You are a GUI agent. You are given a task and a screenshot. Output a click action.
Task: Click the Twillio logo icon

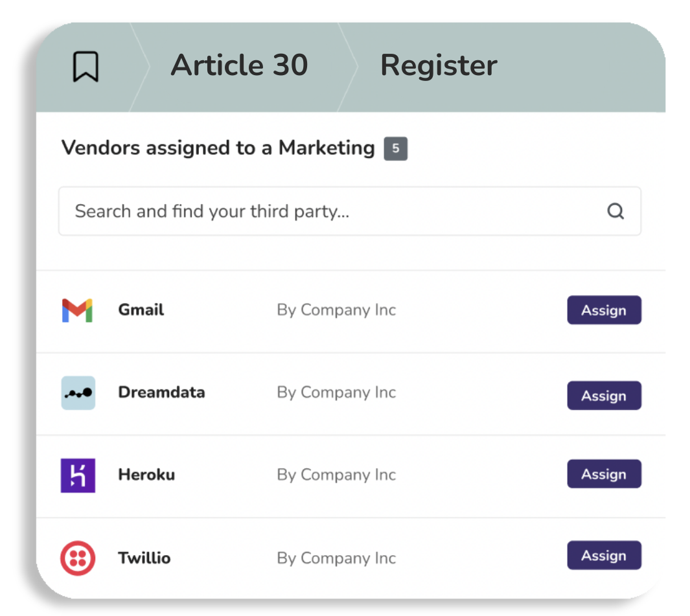78,558
